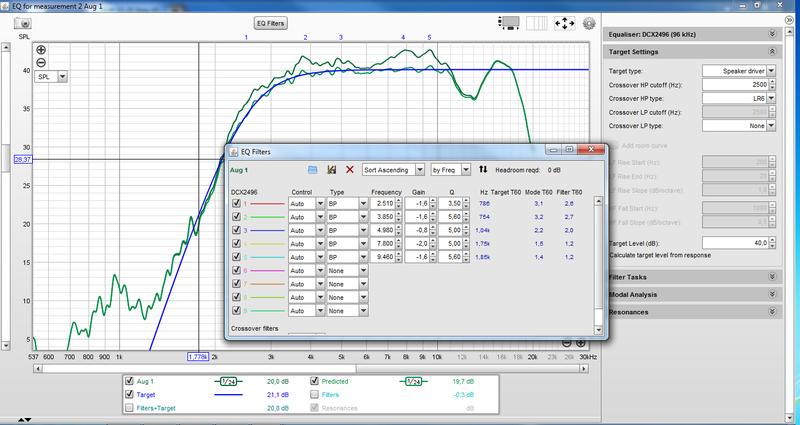
Task: Click the save filters icon
Action: pyautogui.click(x=331, y=170)
